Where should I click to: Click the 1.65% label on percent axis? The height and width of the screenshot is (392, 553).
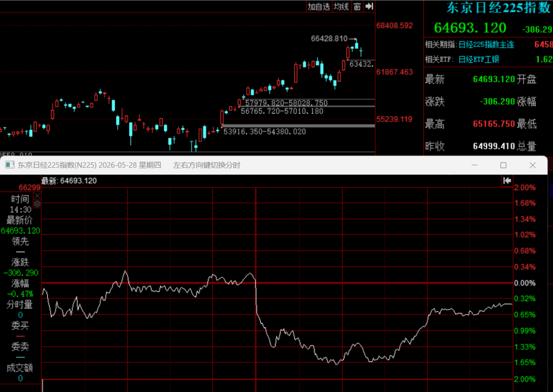525,363
